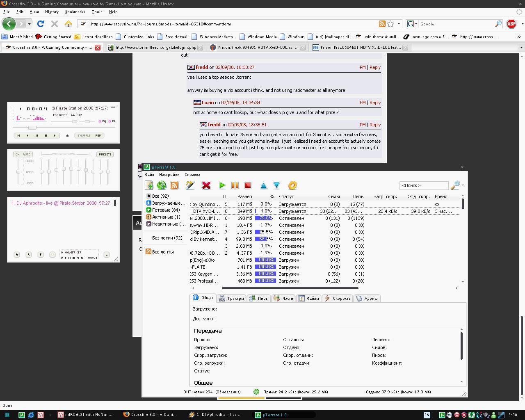Viewport: 525px width, 420px height.
Task: Open the list all tabs dropdown
Action: click(x=521, y=47)
